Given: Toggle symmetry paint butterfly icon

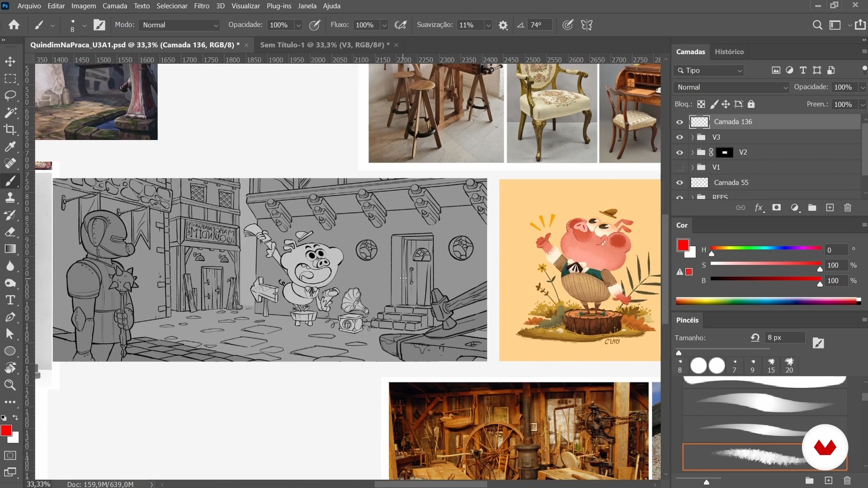Looking at the screenshot, I should click(587, 25).
